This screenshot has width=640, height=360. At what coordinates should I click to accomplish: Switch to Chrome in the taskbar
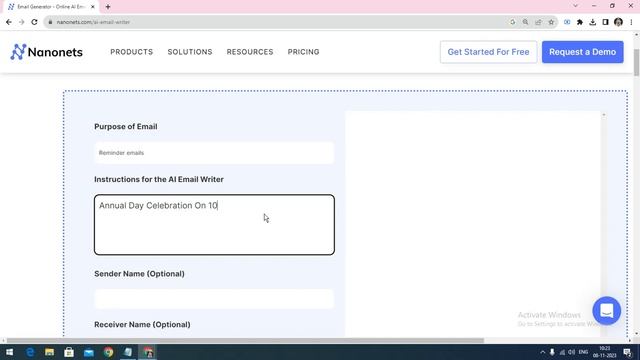(108, 352)
